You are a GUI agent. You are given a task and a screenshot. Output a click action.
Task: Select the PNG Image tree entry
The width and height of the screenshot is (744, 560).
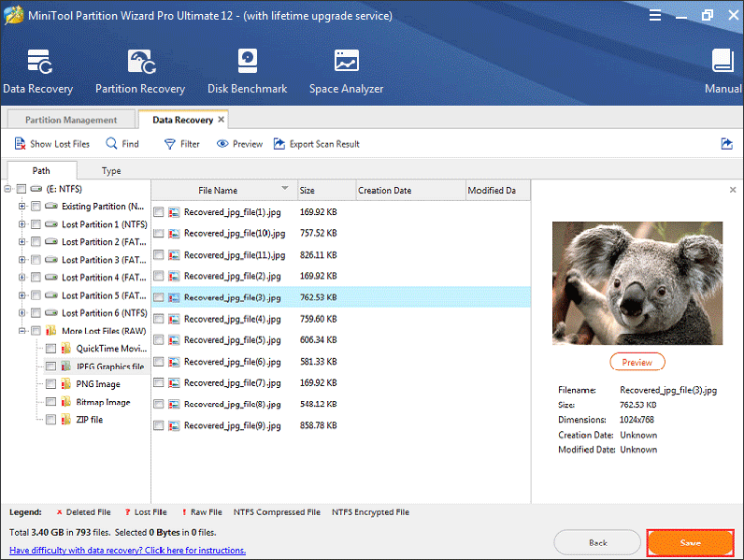[98, 384]
